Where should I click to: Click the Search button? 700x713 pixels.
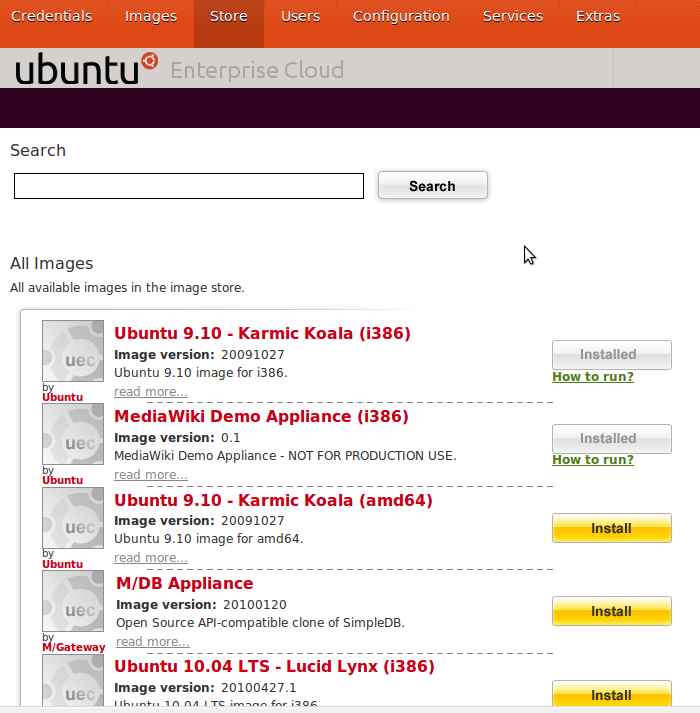click(433, 186)
